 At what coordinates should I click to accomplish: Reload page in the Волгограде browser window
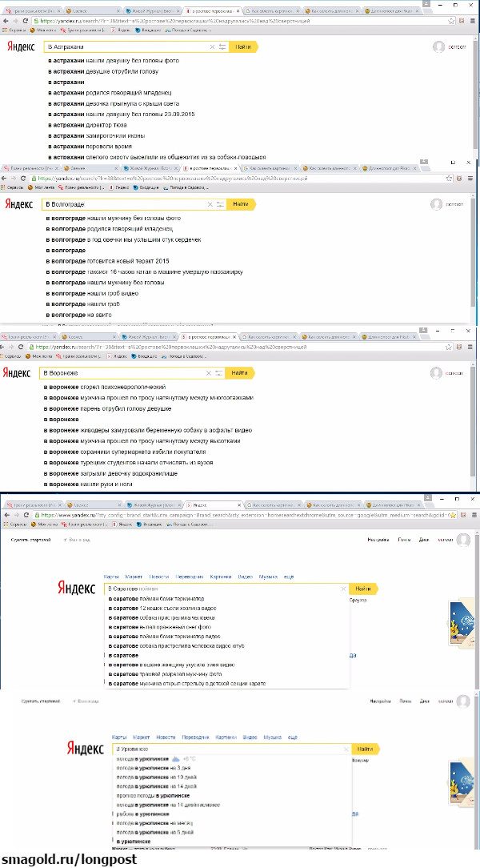click(x=23, y=179)
